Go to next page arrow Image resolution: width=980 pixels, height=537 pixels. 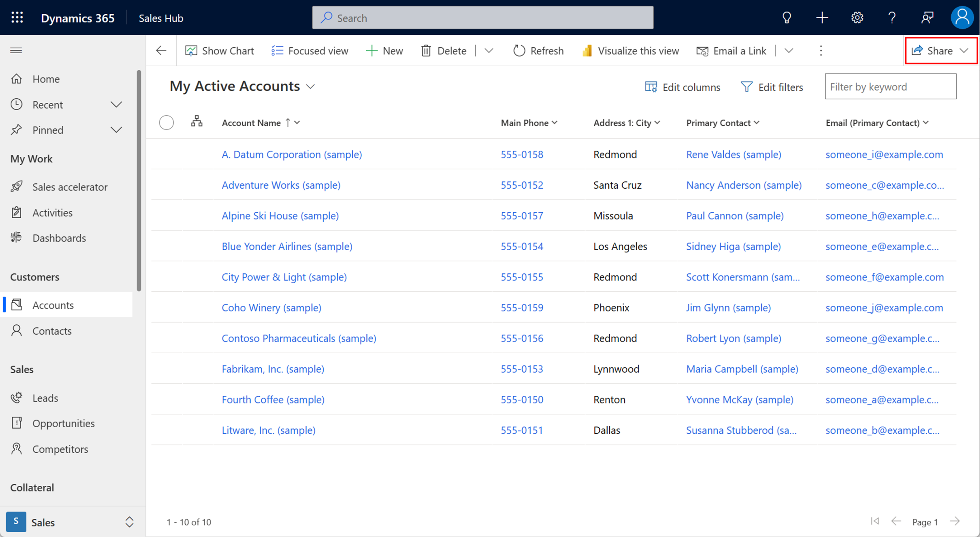[954, 521]
